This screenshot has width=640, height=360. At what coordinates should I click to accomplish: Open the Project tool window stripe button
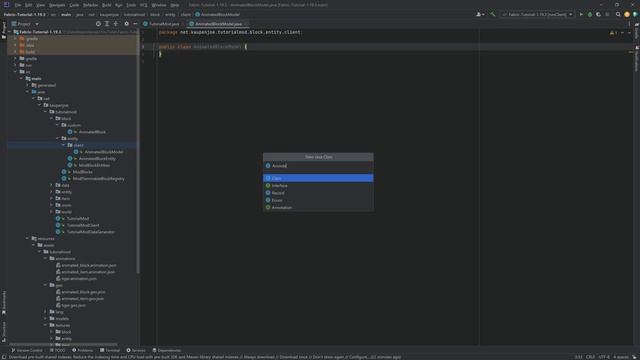[x=4, y=30]
